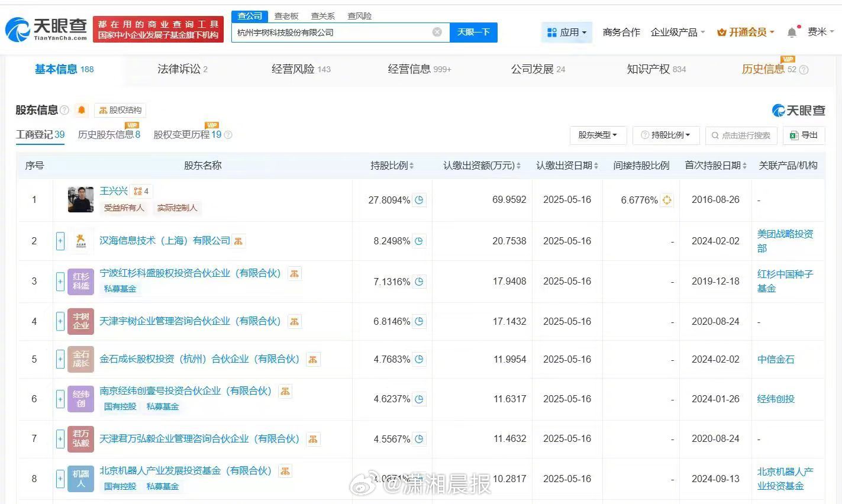Sort table by 认缴出资日期 column
842x504 pixels.
point(567,166)
